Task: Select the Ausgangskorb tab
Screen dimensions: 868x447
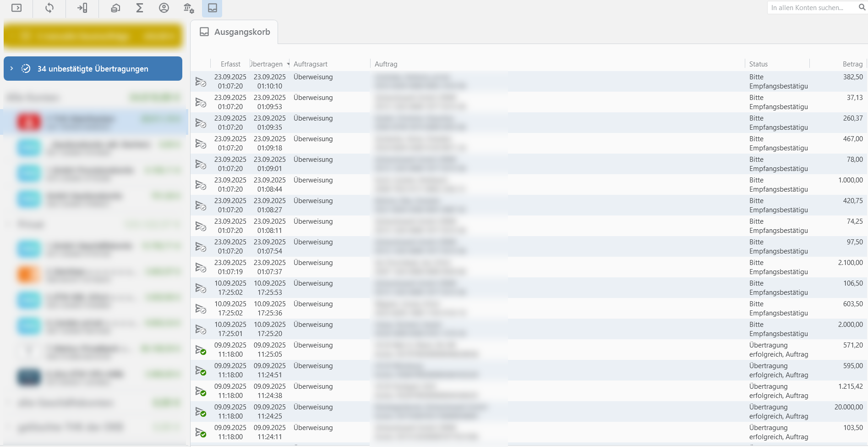Action: [x=235, y=32]
